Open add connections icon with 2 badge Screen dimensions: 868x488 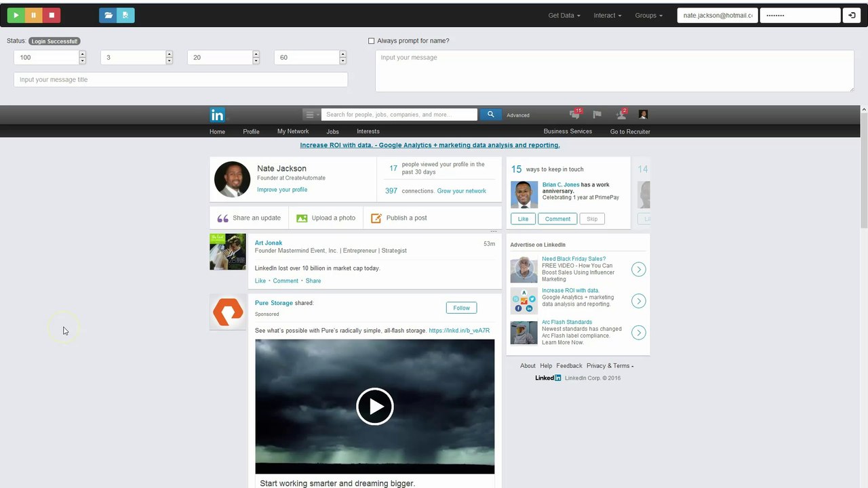coord(621,115)
